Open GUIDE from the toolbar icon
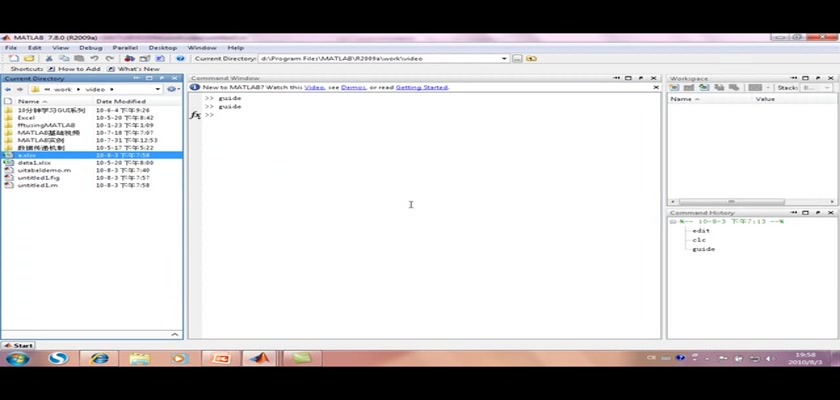The width and height of the screenshot is (840, 400). [145, 58]
